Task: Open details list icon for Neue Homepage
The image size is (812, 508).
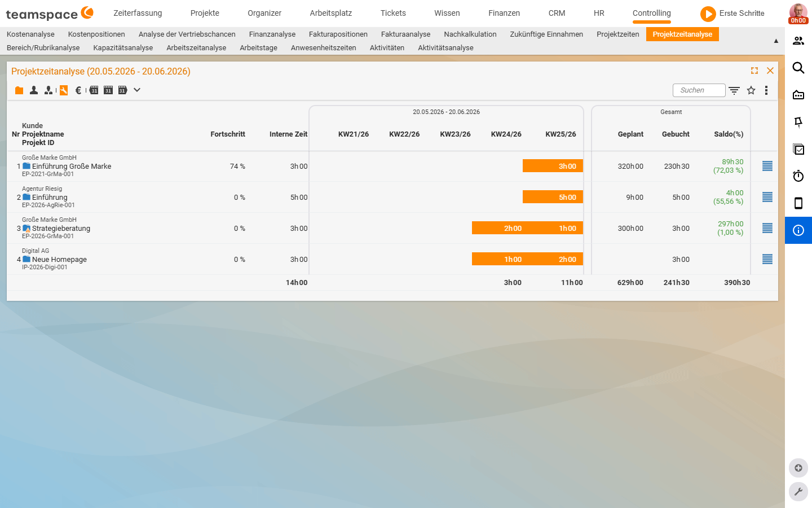Action: pos(767,259)
